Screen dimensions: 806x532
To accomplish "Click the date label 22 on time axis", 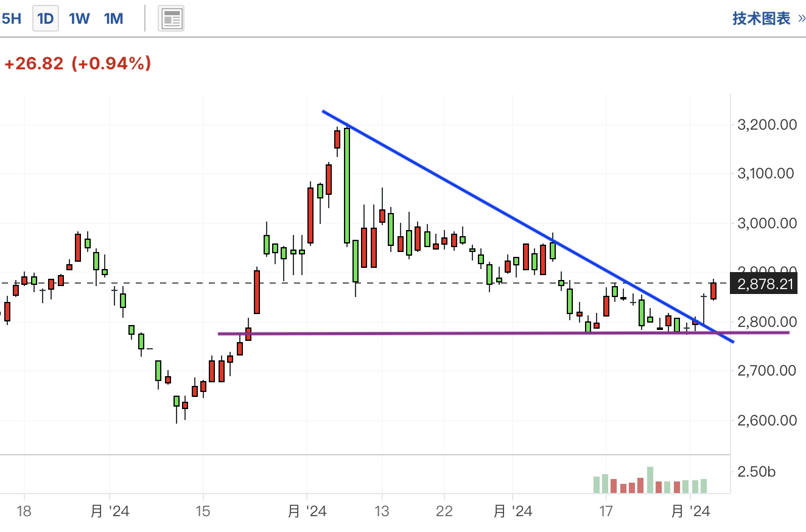I will point(444,511).
